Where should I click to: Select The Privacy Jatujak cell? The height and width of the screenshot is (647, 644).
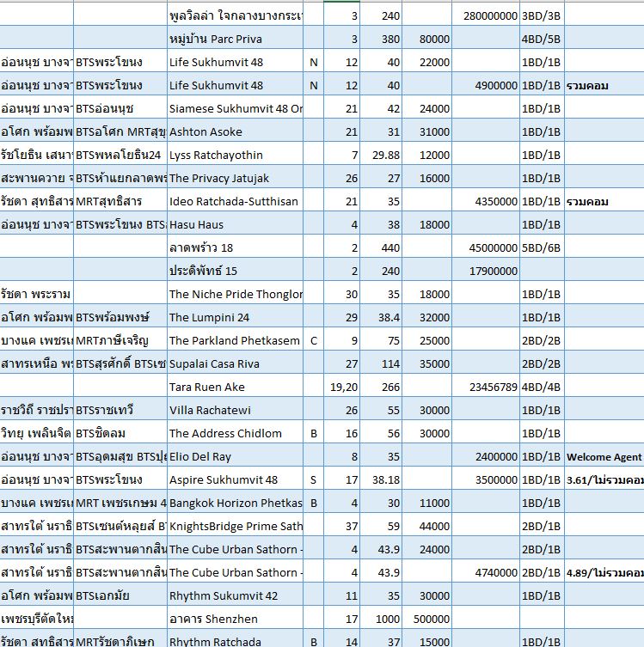point(236,178)
